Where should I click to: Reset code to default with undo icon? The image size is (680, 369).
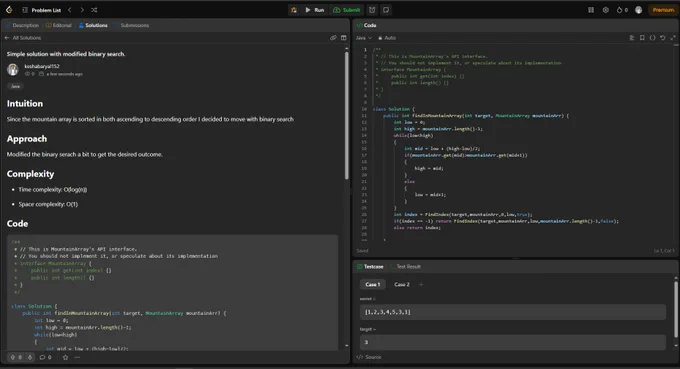pos(663,38)
